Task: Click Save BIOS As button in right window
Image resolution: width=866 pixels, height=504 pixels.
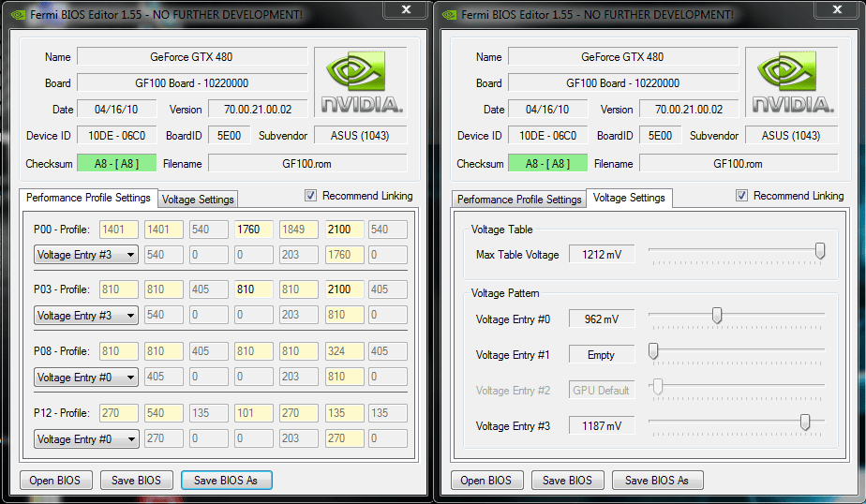Action: click(x=657, y=481)
